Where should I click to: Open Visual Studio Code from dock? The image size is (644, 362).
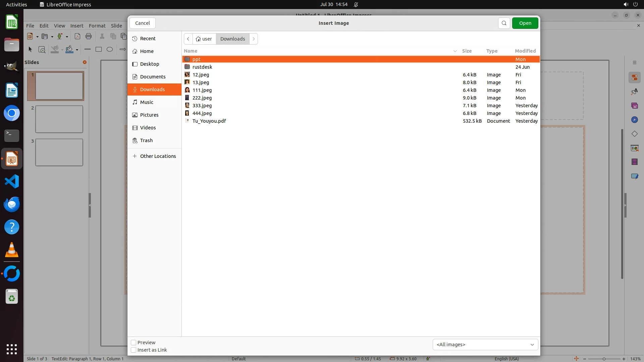[12, 181]
